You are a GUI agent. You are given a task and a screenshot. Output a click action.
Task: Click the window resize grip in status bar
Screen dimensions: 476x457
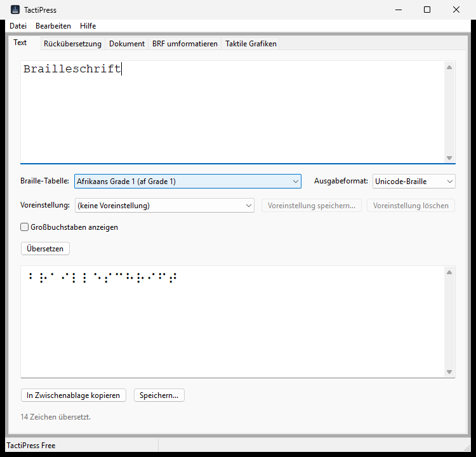coord(467,449)
